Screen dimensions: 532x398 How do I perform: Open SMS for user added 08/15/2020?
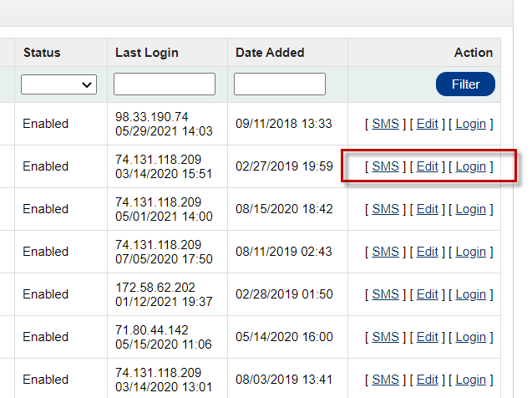(x=385, y=209)
